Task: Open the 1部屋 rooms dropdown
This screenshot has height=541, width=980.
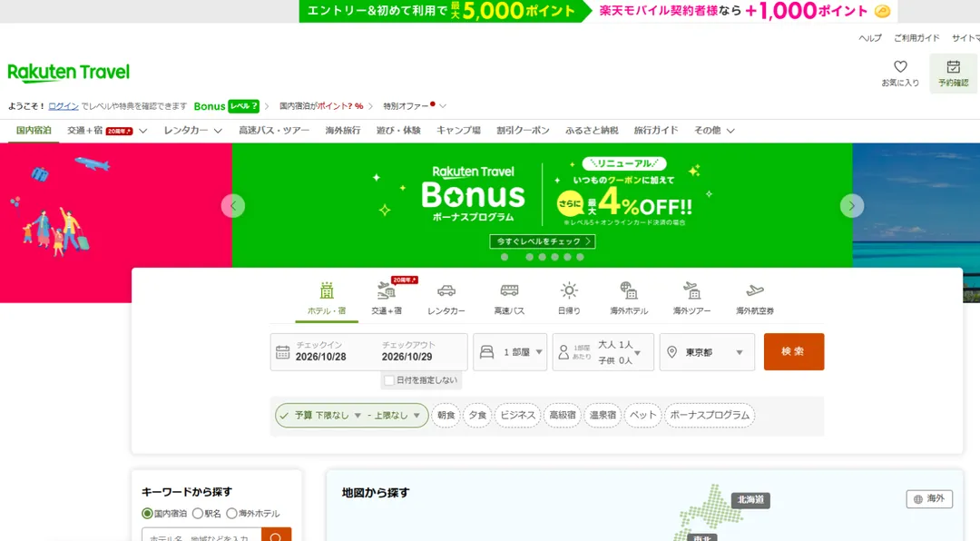Action: coord(510,352)
